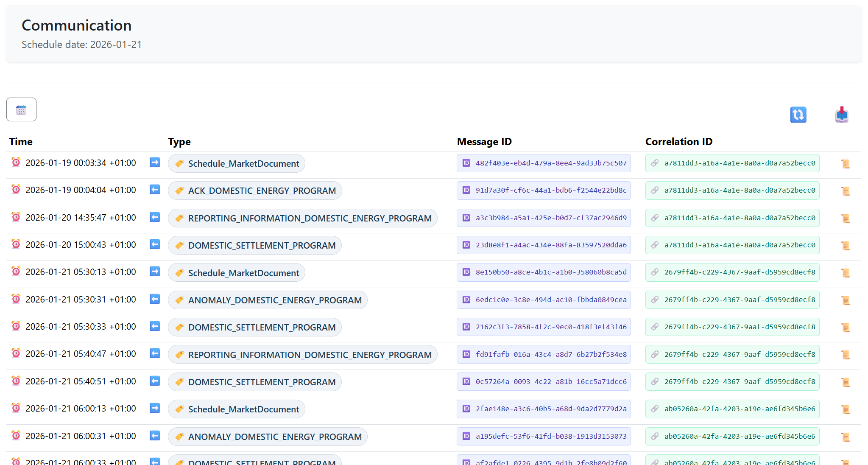The height and width of the screenshot is (465, 868).
Task: Click incoming arrow icon on 00:04:04 row
Action: click(x=155, y=190)
